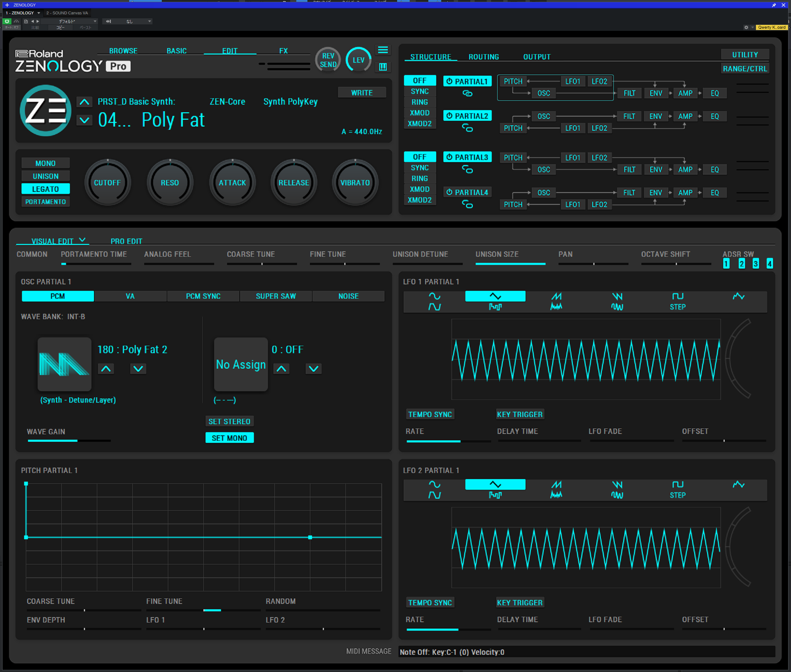Click the SET STEREO button

click(x=229, y=421)
